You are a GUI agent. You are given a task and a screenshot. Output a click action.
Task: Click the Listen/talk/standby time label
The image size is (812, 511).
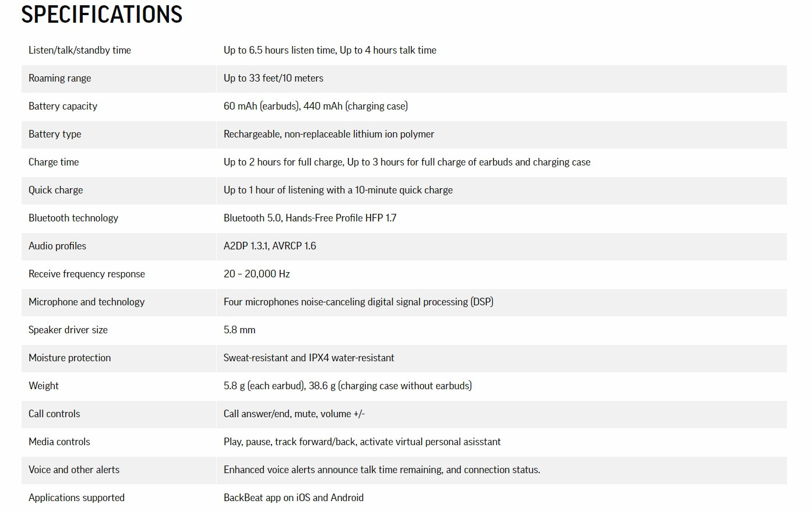[x=80, y=50]
